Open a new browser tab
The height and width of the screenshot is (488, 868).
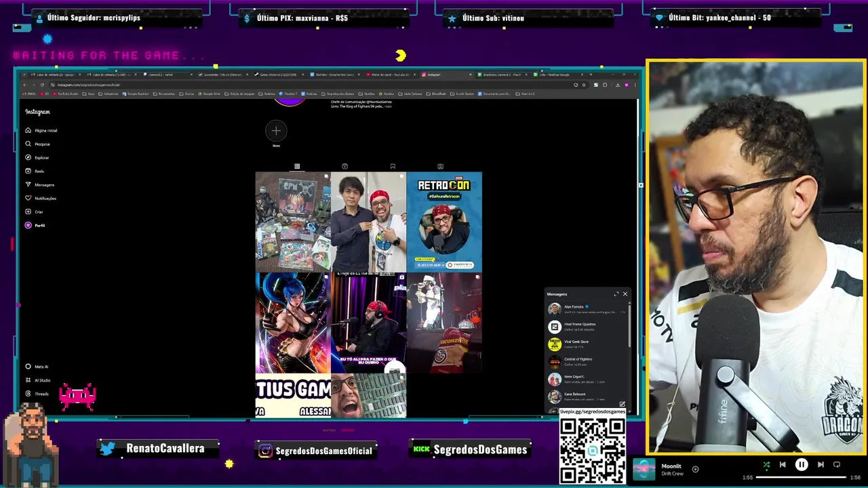591,75
